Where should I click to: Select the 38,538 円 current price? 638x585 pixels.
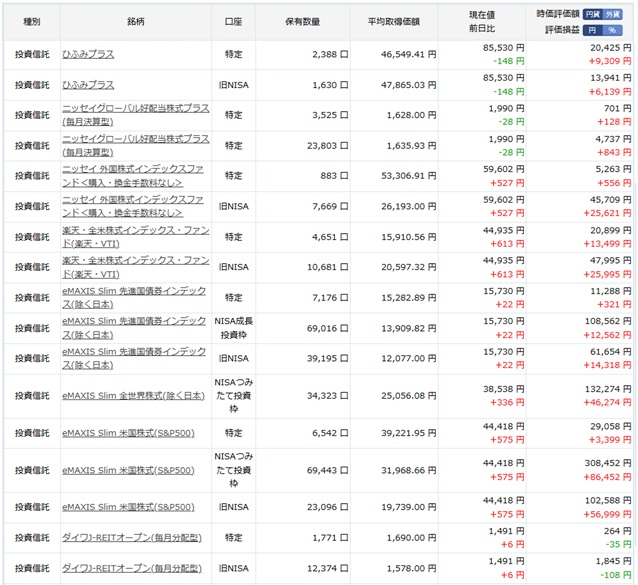[503, 389]
